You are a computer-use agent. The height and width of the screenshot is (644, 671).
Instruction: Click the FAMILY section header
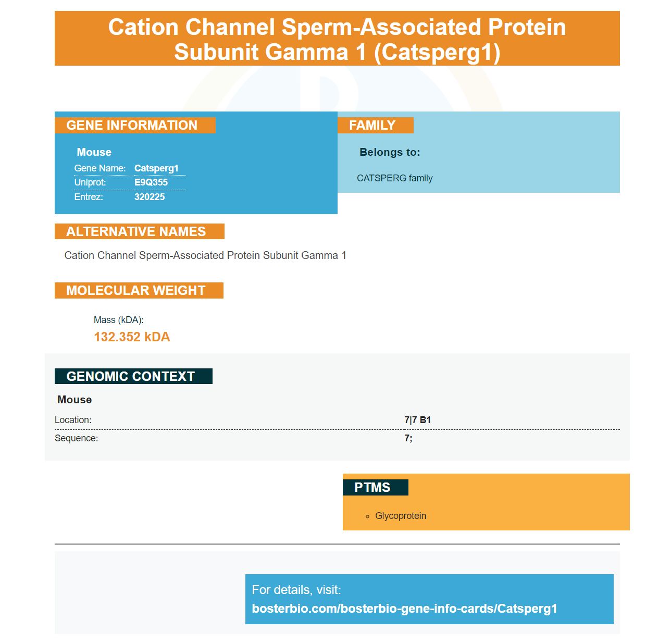click(375, 126)
